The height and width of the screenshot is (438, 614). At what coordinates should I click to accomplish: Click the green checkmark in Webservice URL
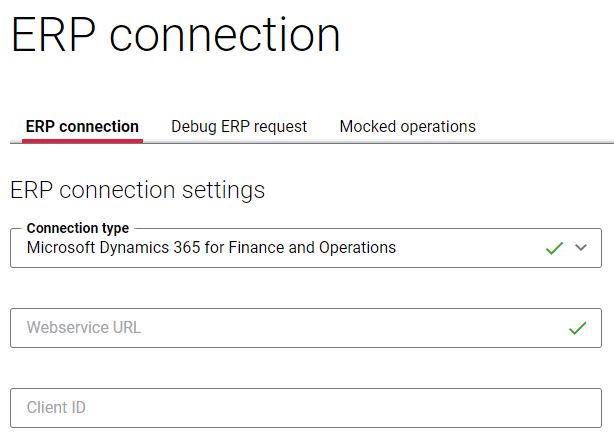point(578,328)
